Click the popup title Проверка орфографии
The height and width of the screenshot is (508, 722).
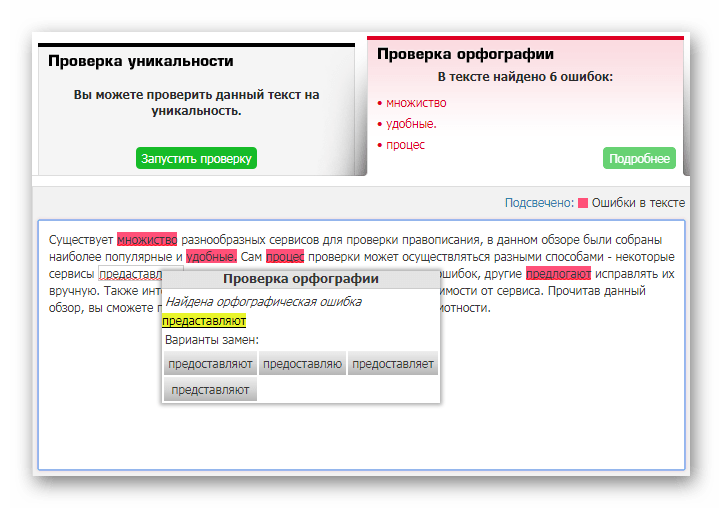(301, 279)
